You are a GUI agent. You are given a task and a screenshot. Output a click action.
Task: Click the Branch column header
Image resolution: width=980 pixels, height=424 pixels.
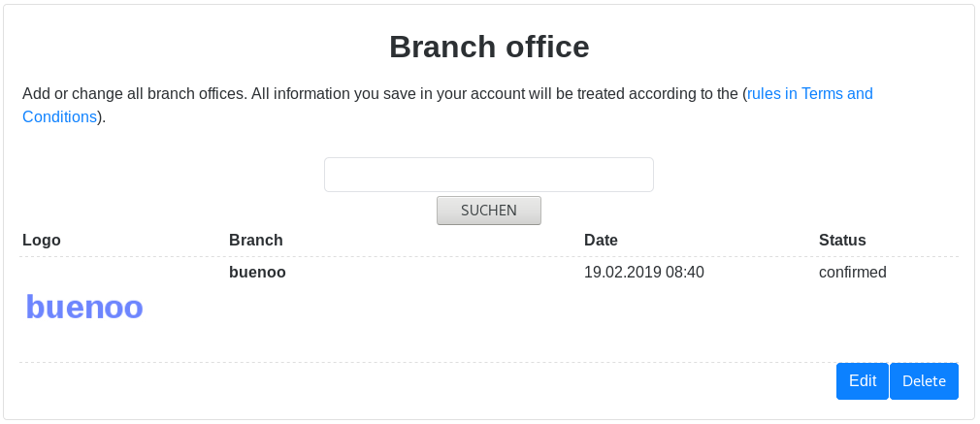tap(256, 240)
